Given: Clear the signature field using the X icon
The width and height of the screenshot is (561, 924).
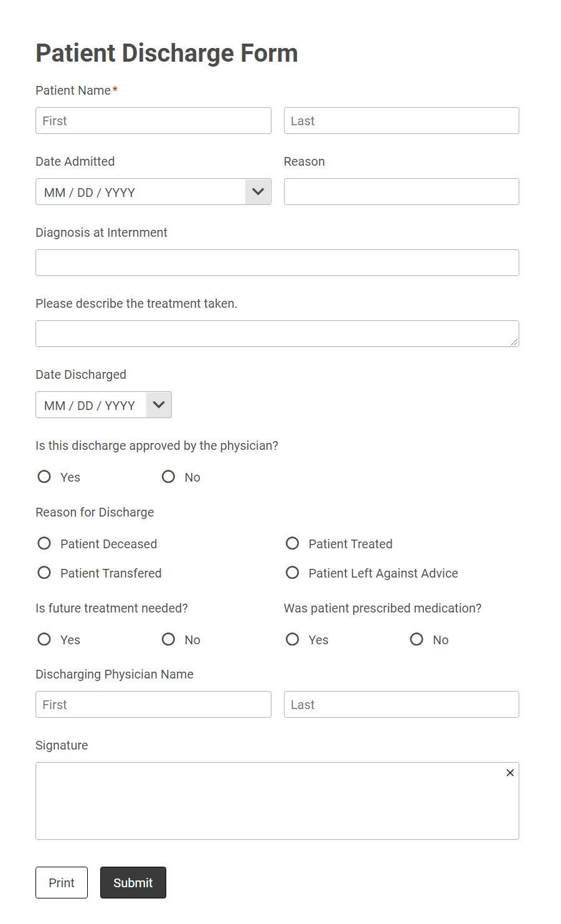Looking at the screenshot, I should click(x=509, y=773).
